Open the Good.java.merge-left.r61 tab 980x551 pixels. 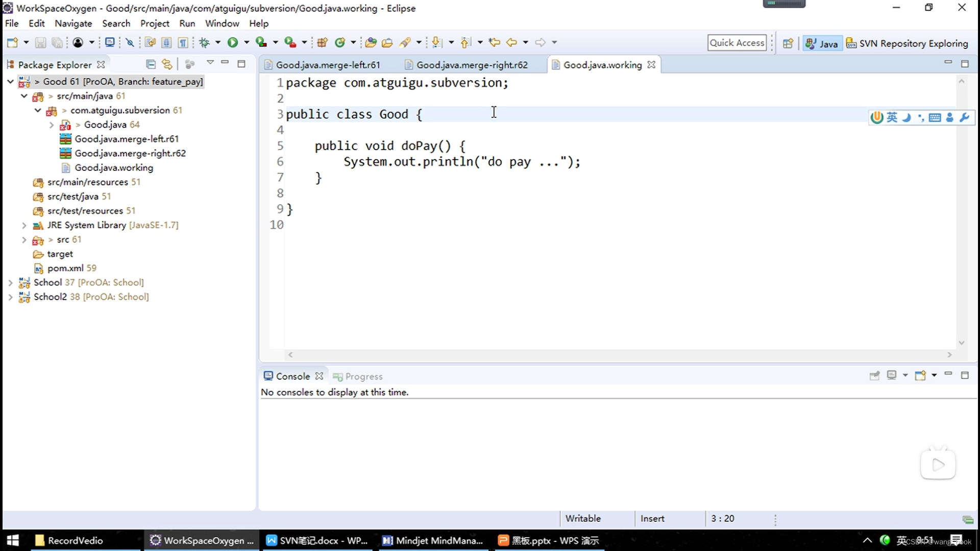pyautogui.click(x=328, y=65)
